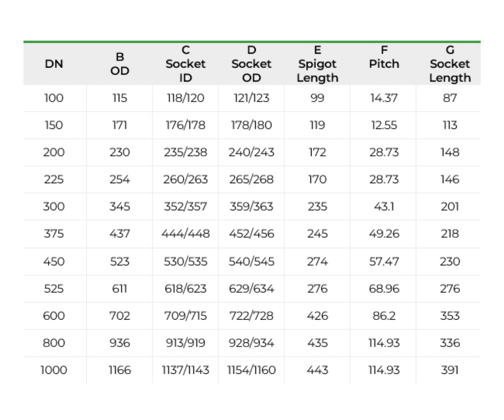Click Socket Length value 230
The width and height of the screenshot is (504, 420).
[449, 261]
